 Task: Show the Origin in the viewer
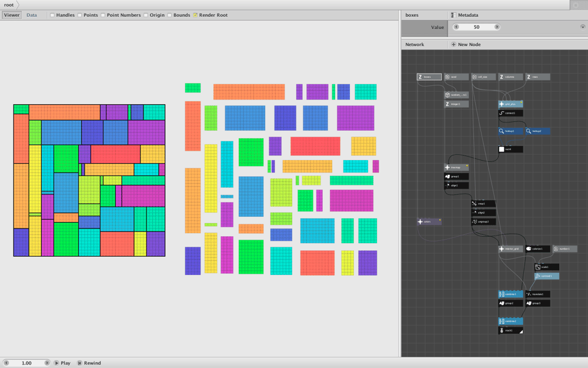tap(146, 15)
